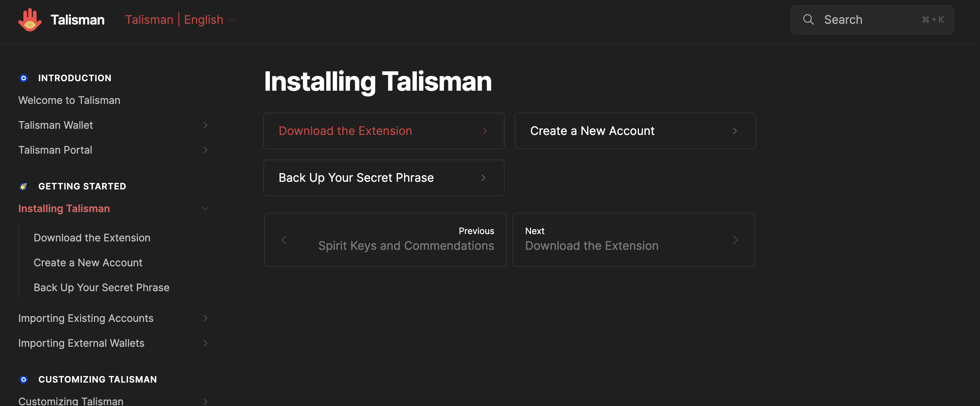The image size is (980, 406).
Task: Open the Download the Extension card
Action: [384, 131]
